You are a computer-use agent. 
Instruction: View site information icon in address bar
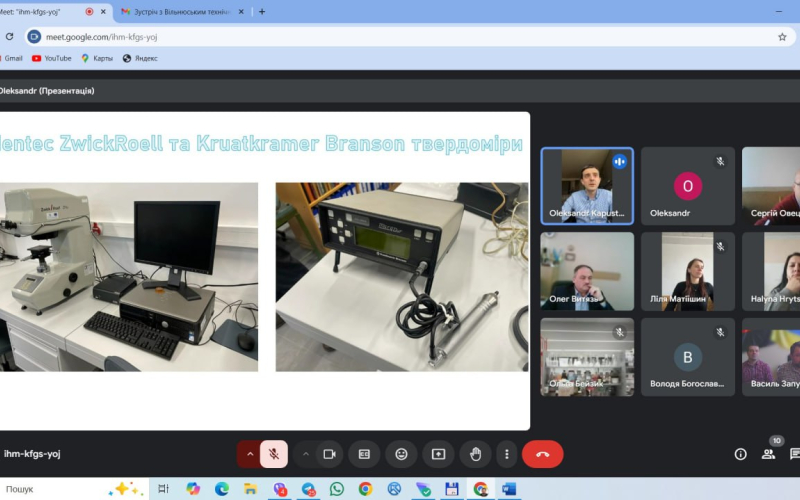[34, 37]
